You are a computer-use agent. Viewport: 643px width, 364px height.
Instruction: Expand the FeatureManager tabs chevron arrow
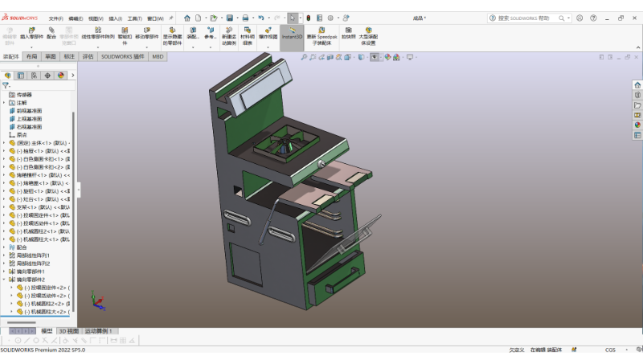click(72, 76)
